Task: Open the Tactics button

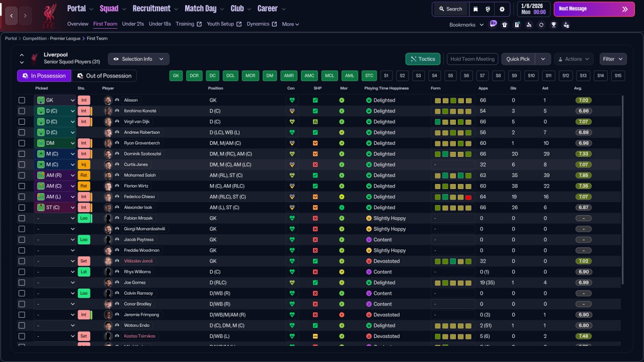Action: tap(423, 59)
